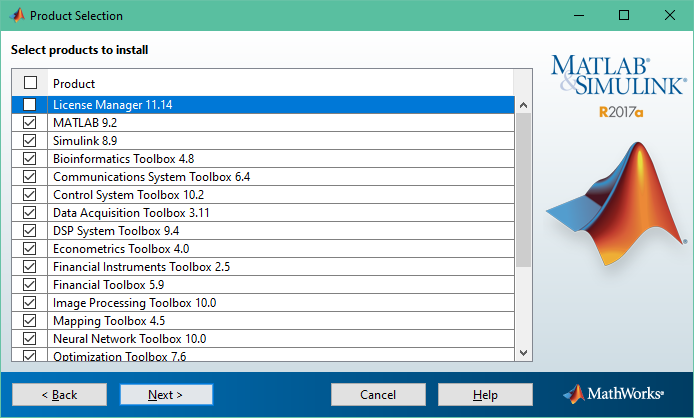Select Financial Toolbox 5.9 row text
The image size is (694, 418).
108,285
